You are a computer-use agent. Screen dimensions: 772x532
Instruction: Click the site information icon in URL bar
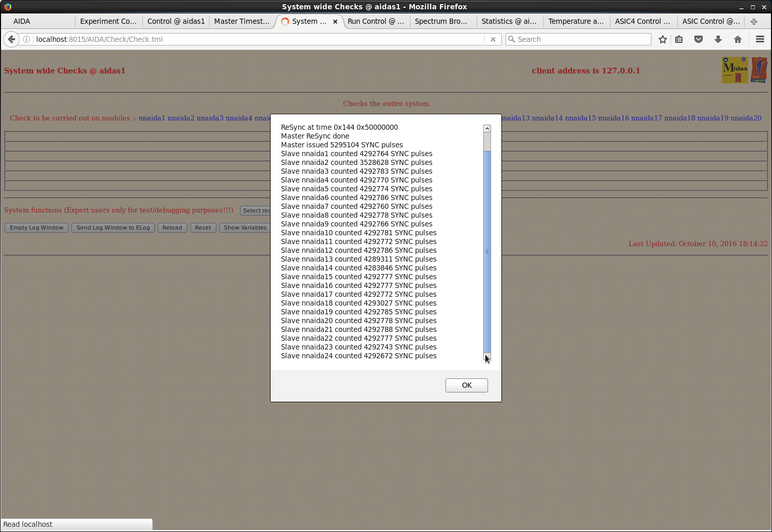click(26, 39)
